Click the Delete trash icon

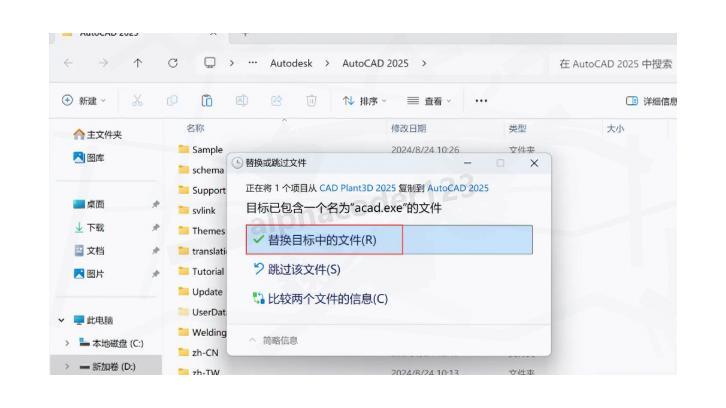pos(311,100)
